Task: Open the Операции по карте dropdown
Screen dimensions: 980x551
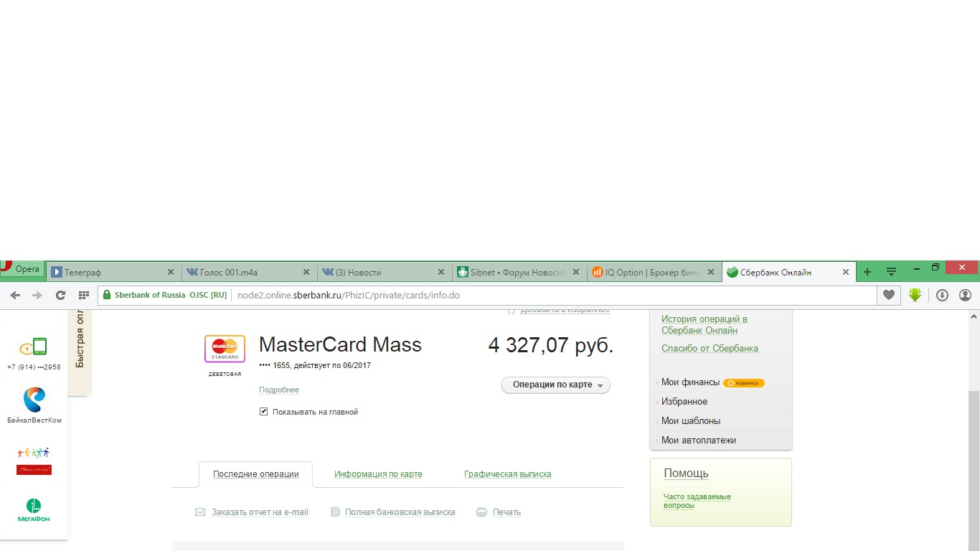Action: [x=555, y=385]
